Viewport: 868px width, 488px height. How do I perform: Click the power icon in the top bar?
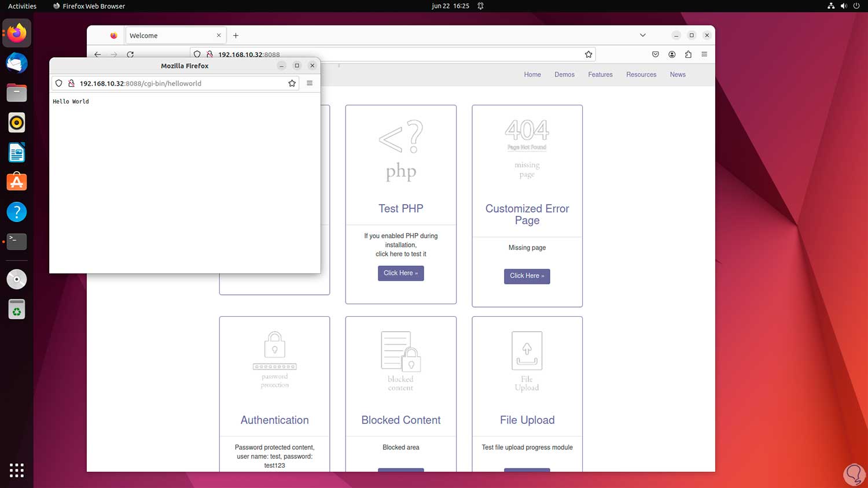(x=856, y=6)
